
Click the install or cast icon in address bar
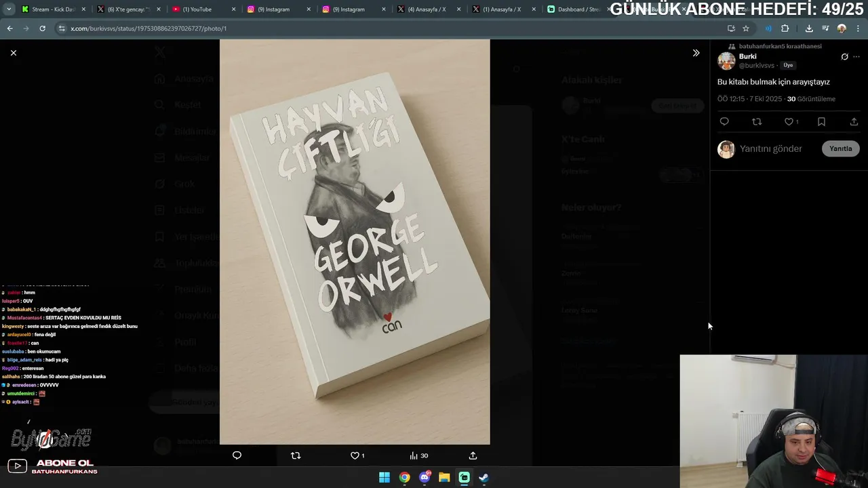tap(731, 28)
